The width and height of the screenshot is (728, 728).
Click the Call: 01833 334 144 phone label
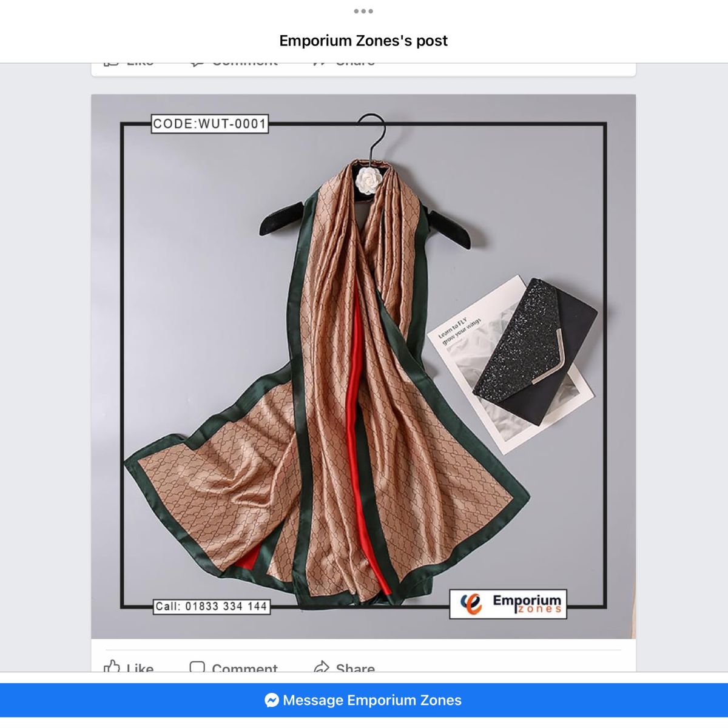coord(211,606)
